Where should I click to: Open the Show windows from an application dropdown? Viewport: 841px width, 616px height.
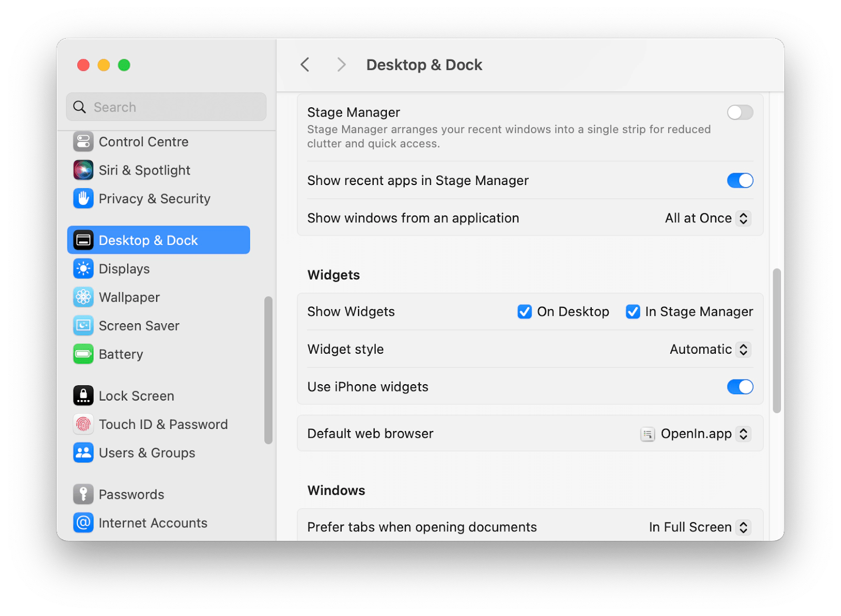[x=707, y=218]
